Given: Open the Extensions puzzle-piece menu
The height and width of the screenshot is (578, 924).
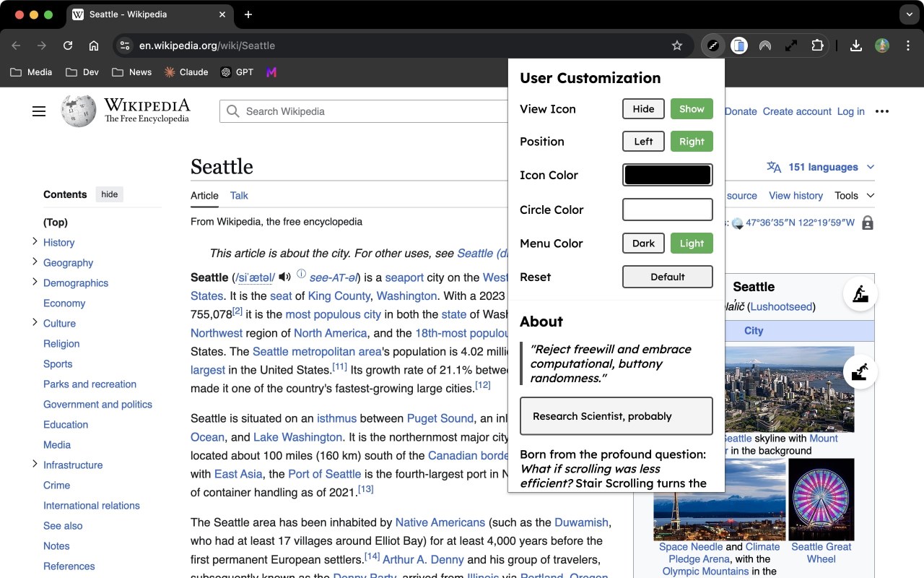Looking at the screenshot, I should [x=817, y=46].
